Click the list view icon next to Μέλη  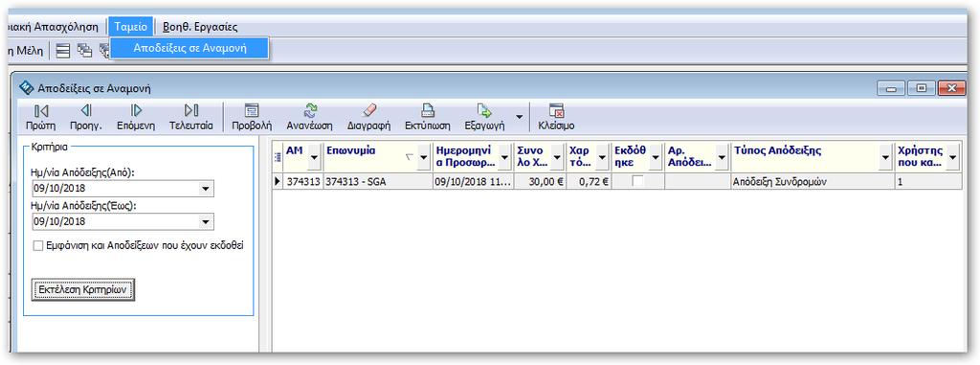[x=62, y=50]
